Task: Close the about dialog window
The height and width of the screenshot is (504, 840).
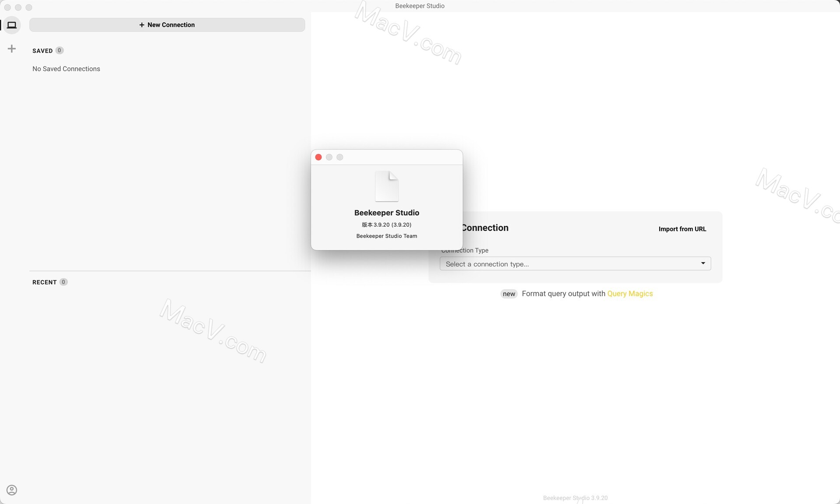Action: [318, 157]
